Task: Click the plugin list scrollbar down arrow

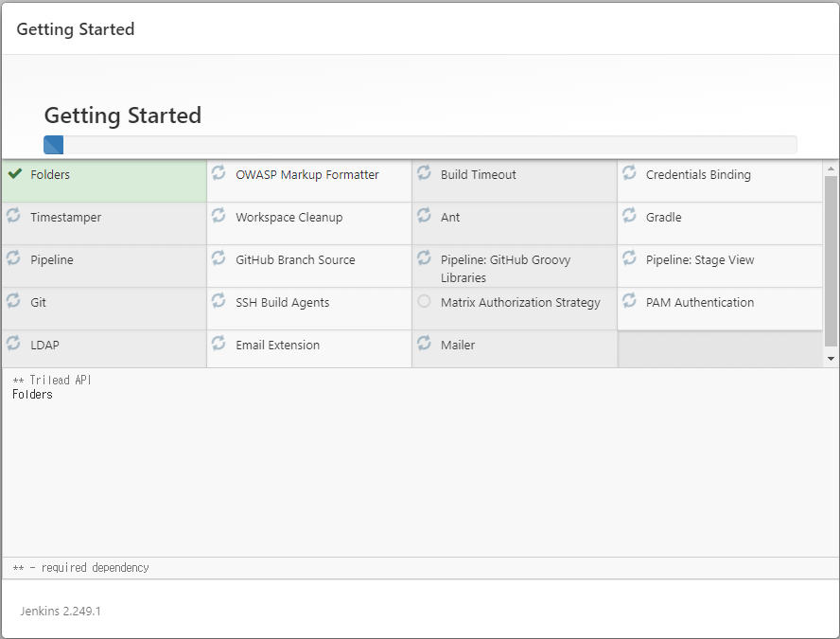Action: 831,359
